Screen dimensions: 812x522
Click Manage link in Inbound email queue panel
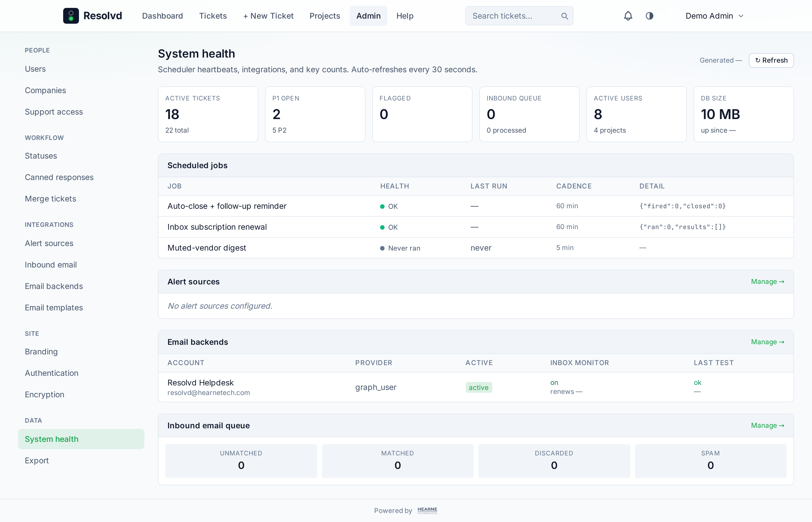point(767,426)
